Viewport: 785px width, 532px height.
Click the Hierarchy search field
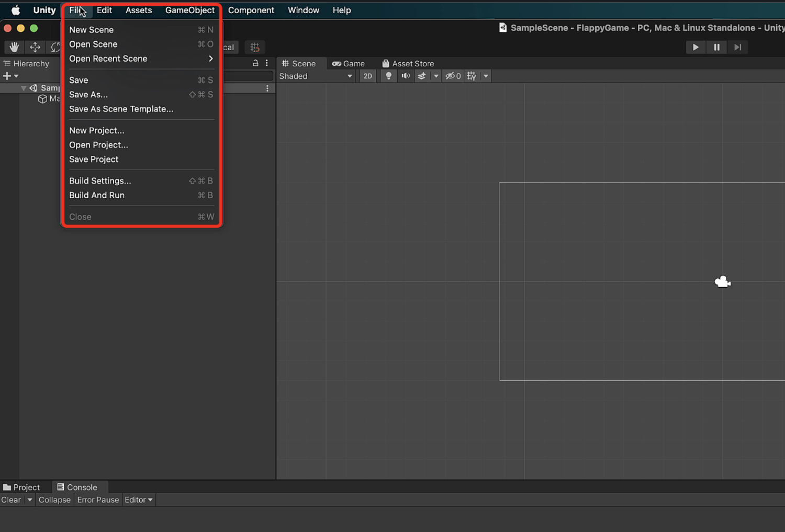(x=248, y=76)
